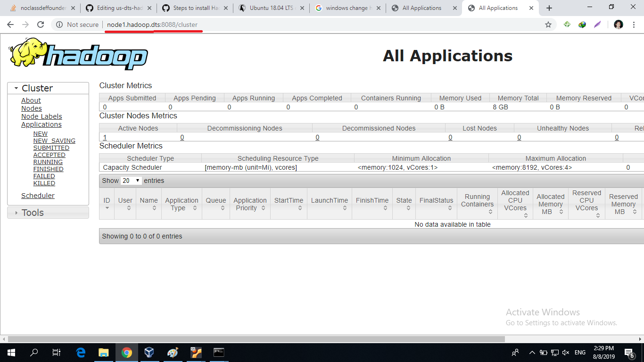Open Task View on taskbar
This screenshot has width=644, height=362.
coord(57,352)
